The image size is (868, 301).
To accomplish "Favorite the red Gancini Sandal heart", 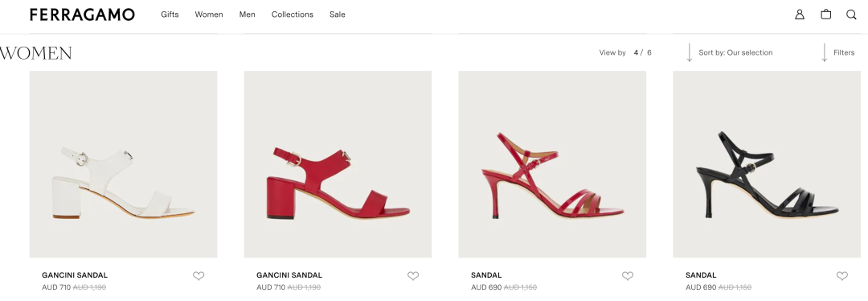I will coord(413,275).
